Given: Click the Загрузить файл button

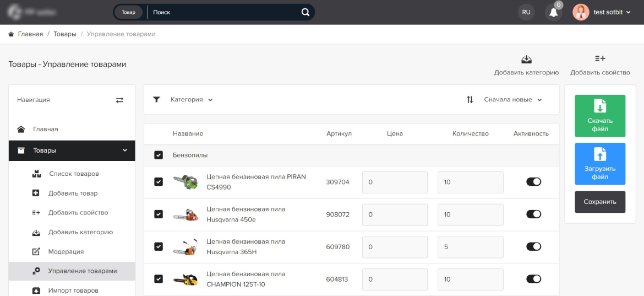Looking at the screenshot, I should tap(600, 164).
